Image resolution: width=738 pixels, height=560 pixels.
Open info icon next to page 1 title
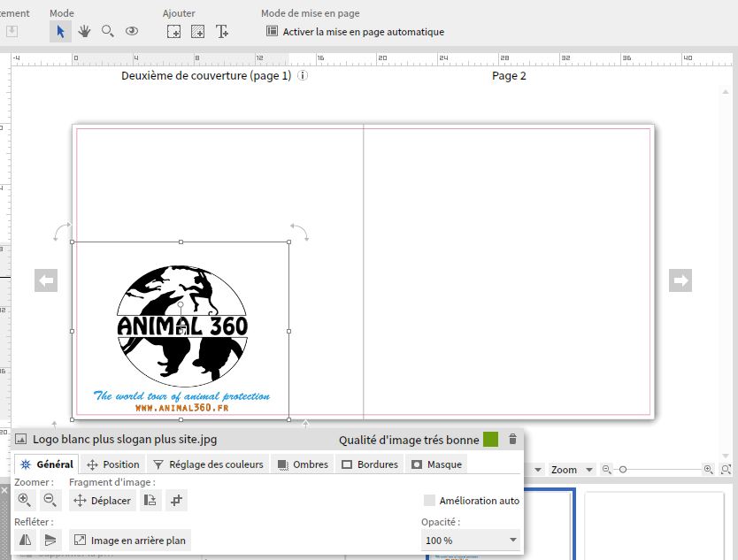(x=303, y=75)
